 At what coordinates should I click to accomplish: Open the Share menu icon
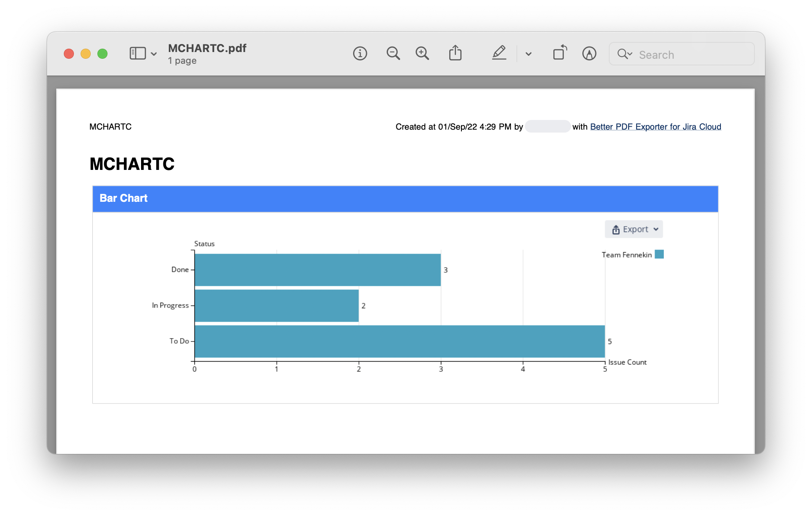455,53
